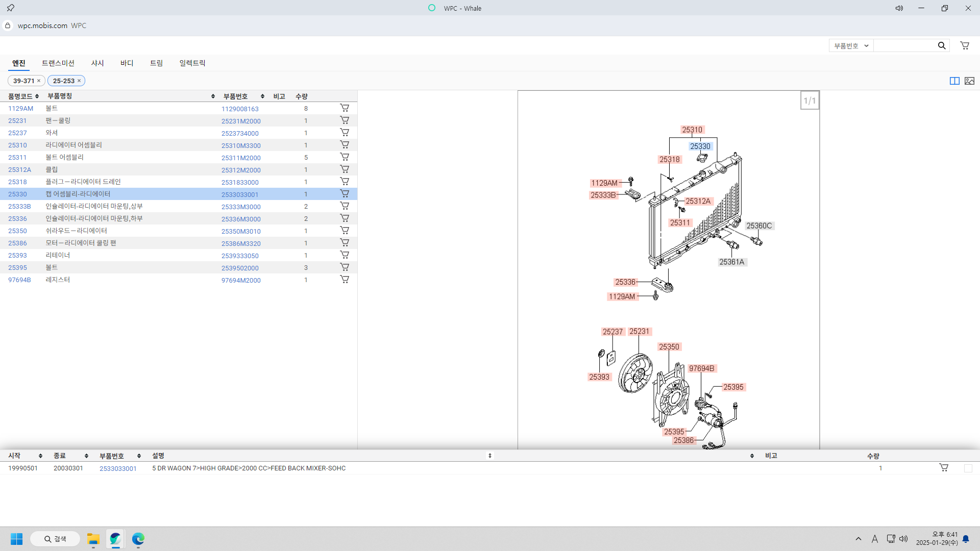Click the part number search input field
Image resolution: width=980 pixels, height=551 pixels.
(x=904, y=45)
